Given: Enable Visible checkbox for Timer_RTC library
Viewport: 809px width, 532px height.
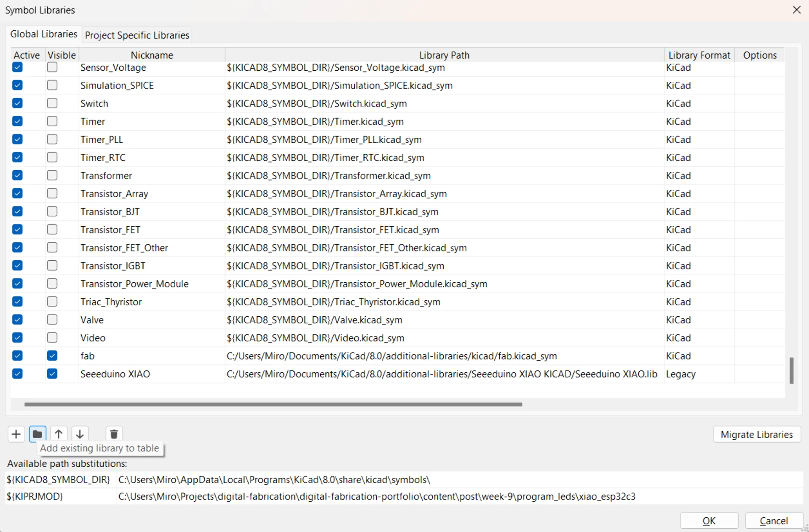Looking at the screenshot, I should pyautogui.click(x=52, y=157).
